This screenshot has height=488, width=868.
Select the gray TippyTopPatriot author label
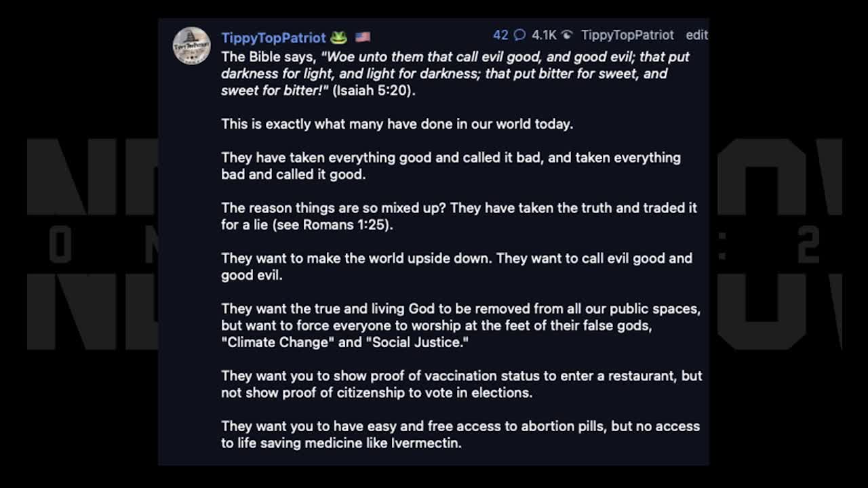pos(627,35)
